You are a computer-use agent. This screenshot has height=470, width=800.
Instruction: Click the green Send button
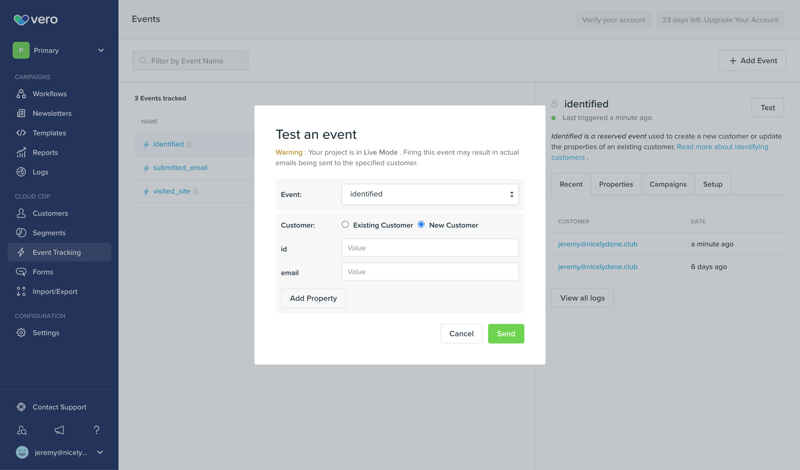(x=506, y=334)
